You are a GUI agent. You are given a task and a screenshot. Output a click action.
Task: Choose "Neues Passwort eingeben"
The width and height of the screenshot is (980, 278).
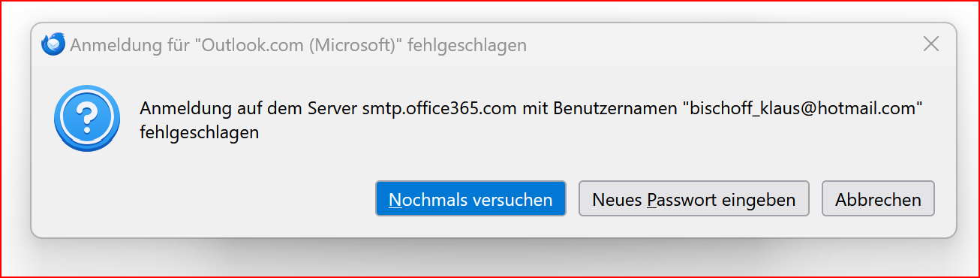click(693, 199)
